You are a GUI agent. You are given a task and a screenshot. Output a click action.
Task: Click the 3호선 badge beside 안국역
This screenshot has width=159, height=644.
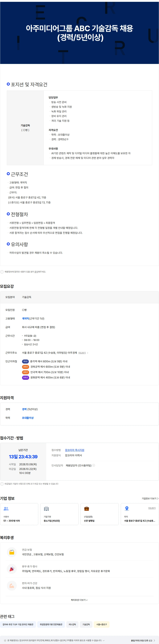(x=25, y=372)
